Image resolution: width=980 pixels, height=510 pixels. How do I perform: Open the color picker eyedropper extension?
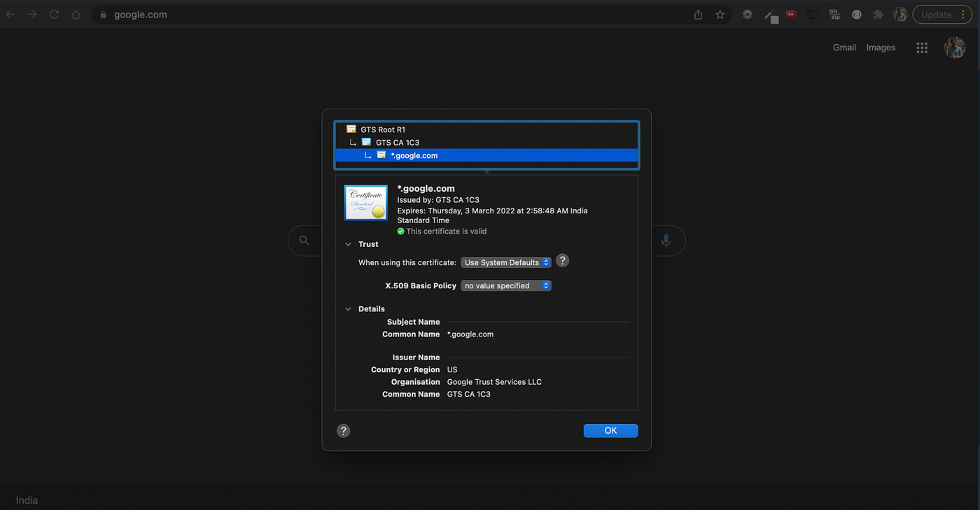pyautogui.click(x=771, y=15)
